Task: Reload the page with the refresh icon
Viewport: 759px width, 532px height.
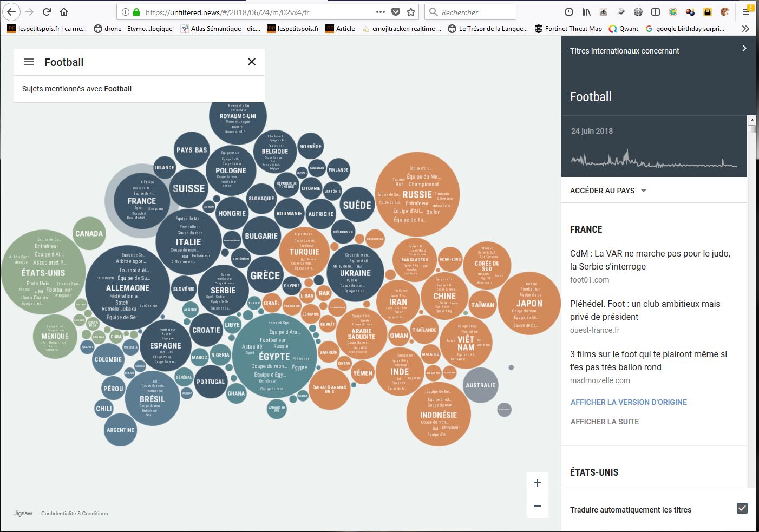Action: point(47,12)
